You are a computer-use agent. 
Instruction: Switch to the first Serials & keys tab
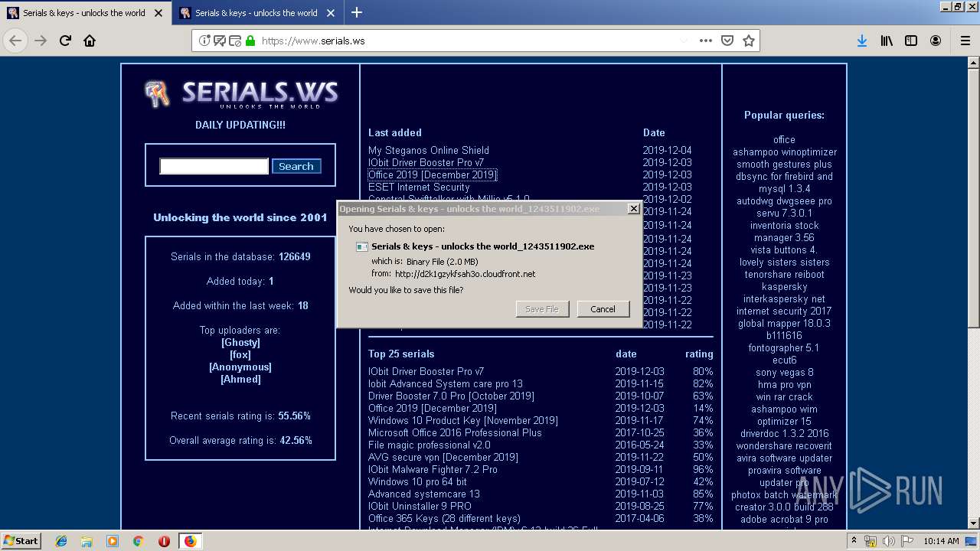coord(85,13)
